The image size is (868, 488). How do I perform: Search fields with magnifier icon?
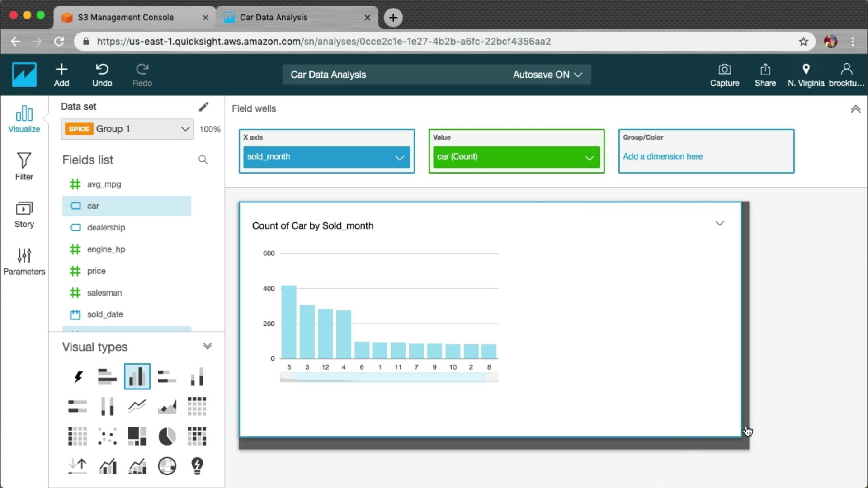pyautogui.click(x=203, y=160)
